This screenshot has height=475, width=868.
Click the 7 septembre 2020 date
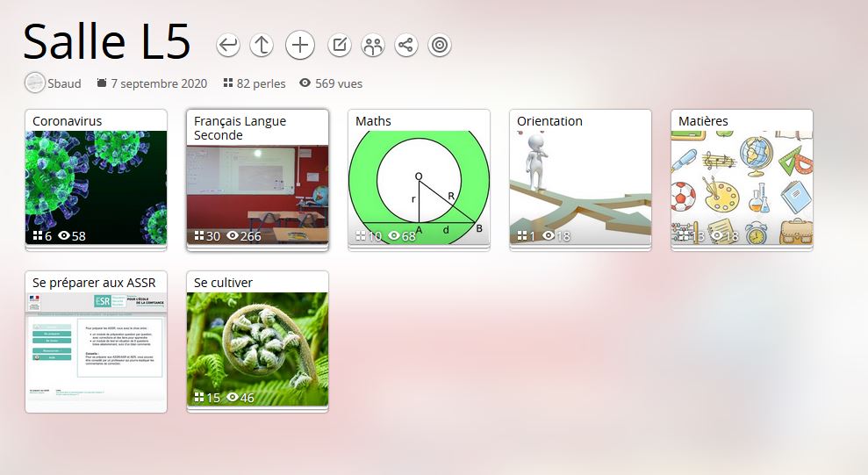[159, 83]
